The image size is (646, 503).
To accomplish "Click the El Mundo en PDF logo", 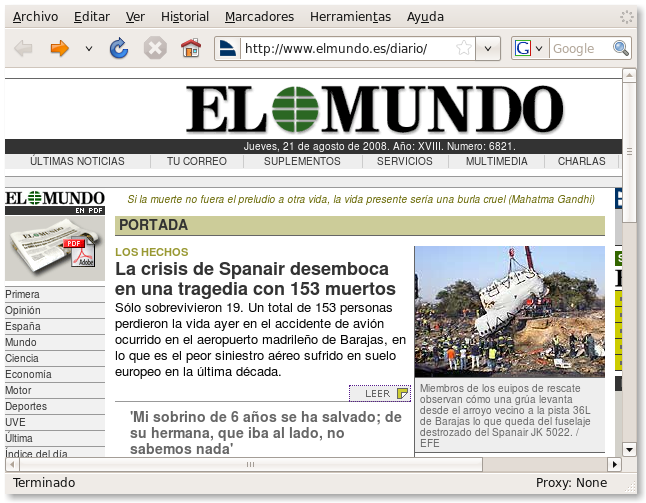I will pos(55,202).
